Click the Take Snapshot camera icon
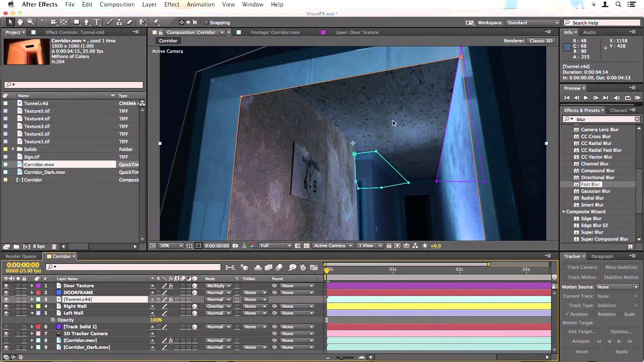The width and height of the screenshot is (644, 362). [236, 246]
